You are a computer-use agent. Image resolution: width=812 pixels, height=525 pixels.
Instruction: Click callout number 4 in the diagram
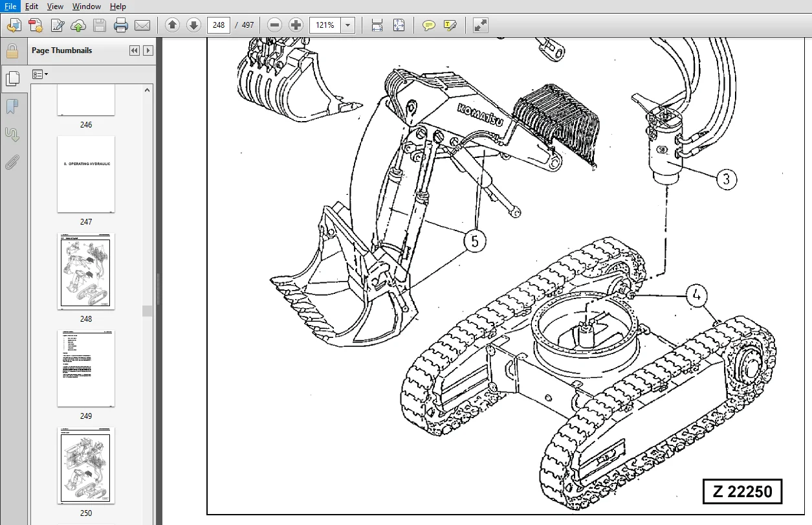click(x=696, y=295)
